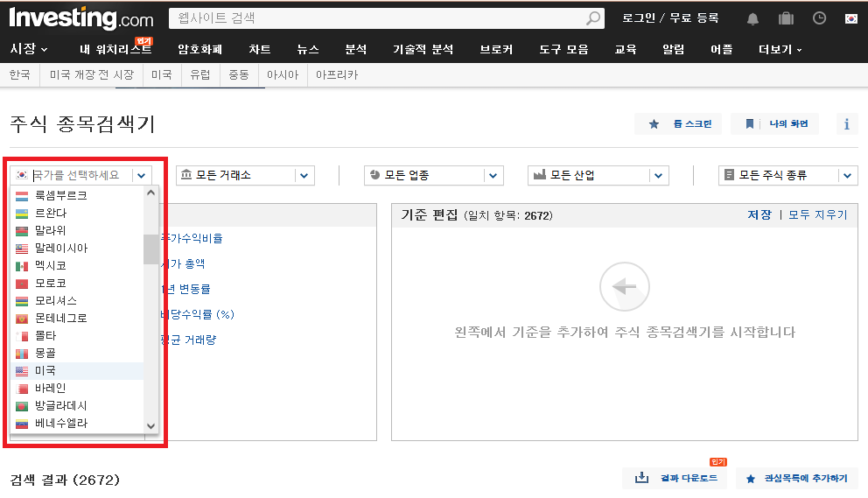The height and width of the screenshot is (498, 868).
Task: Click 배당수익률 (%) criterion link
Action: pyautogui.click(x=198, y=315)
